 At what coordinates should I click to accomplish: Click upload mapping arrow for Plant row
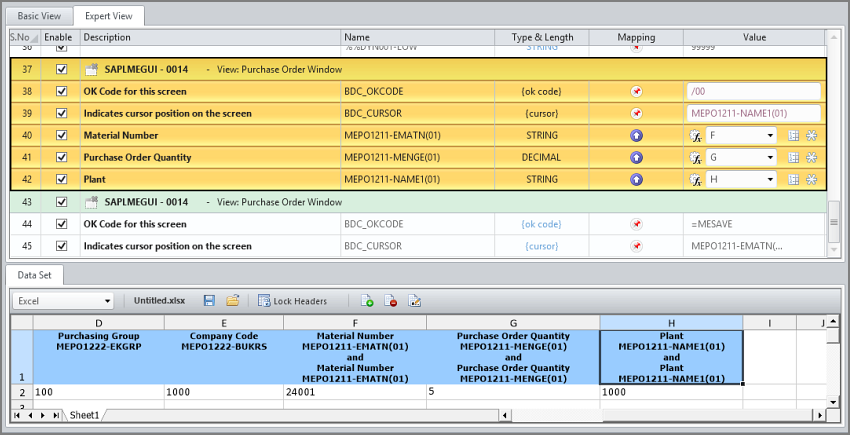click(636, 180)
